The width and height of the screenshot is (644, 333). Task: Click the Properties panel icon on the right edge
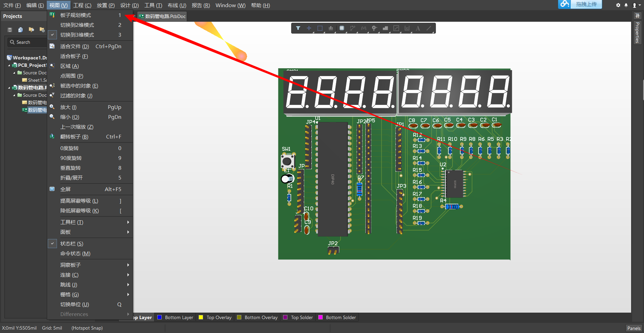click(x=638, y=32)
